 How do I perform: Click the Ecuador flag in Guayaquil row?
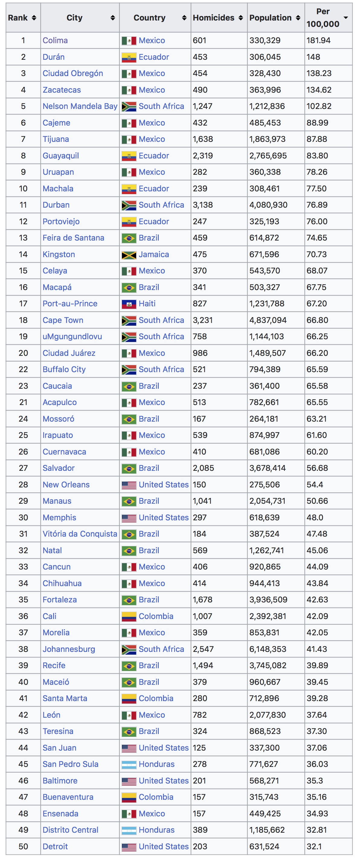(129, 156)
